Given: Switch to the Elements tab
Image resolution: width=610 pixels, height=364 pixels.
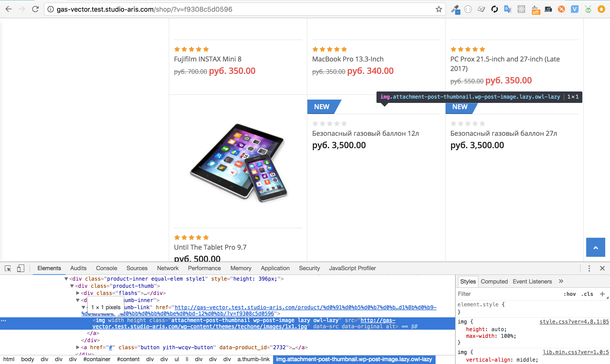Looking at the screenshot, I should [x=49, y=268].
